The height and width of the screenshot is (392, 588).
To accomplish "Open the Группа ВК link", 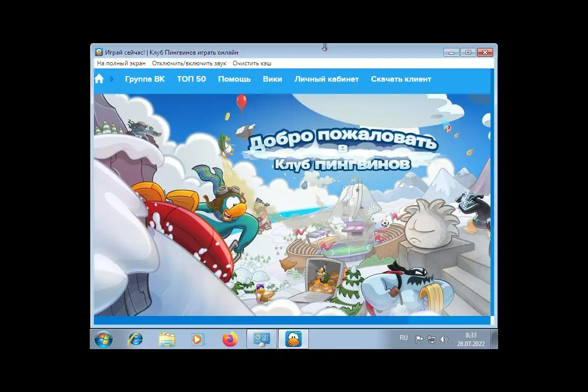I will [x=145, y=79].
